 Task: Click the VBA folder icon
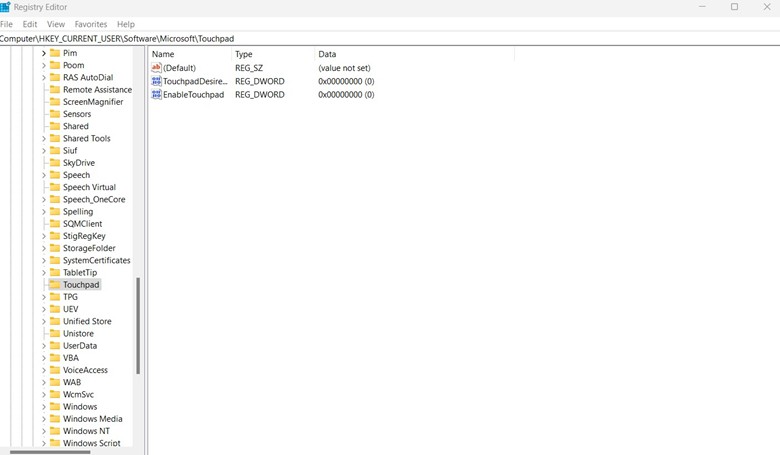55,358
